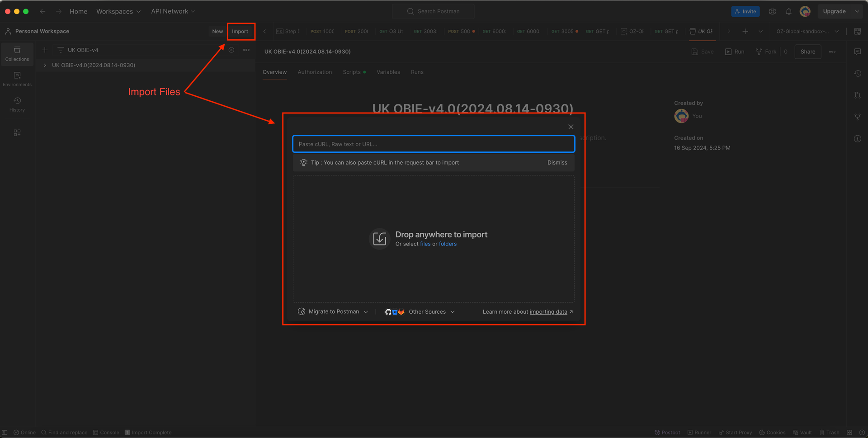Click Start Proxy in the status bar
This screenshot has width=868, height=438.
[735, 433]
